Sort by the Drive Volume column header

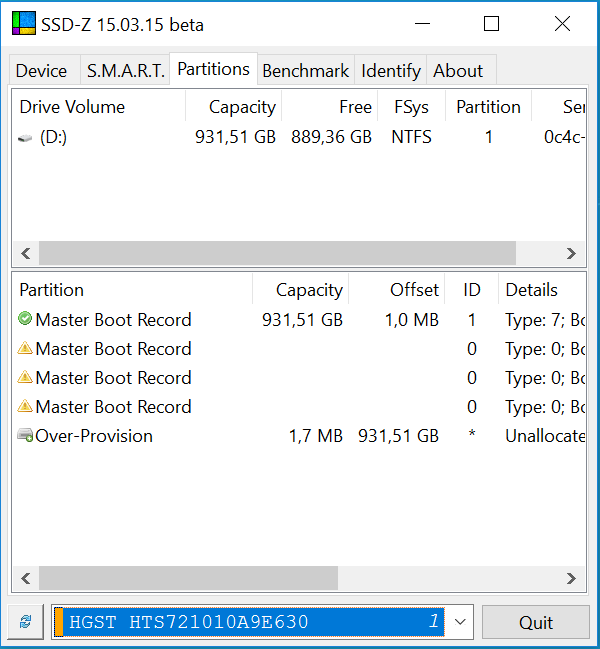pos(98,107)
